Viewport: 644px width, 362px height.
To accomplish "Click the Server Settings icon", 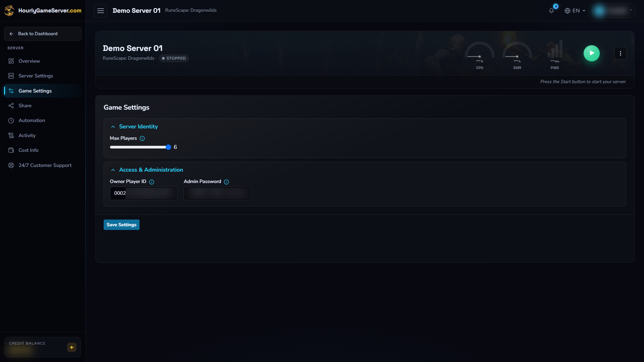I will 11,76.
